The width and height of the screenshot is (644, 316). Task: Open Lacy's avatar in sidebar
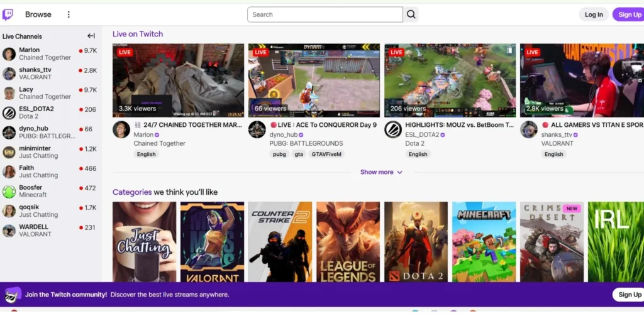(x=9, y=93)
